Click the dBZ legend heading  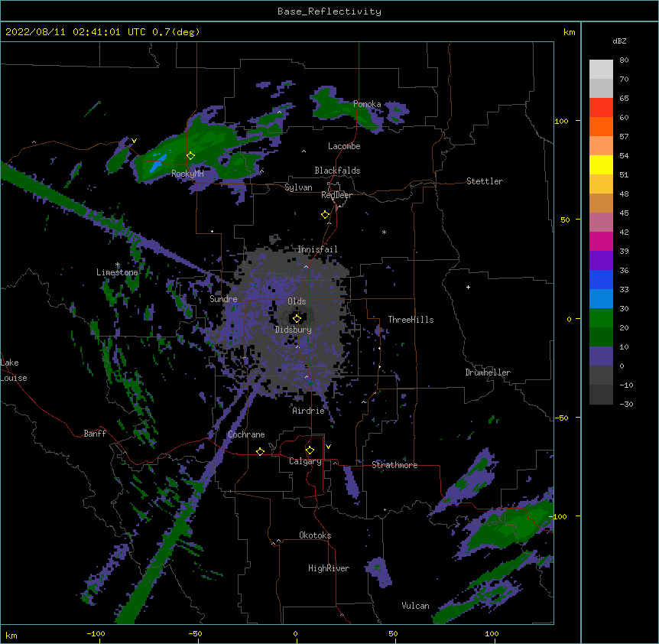[619, 41]
